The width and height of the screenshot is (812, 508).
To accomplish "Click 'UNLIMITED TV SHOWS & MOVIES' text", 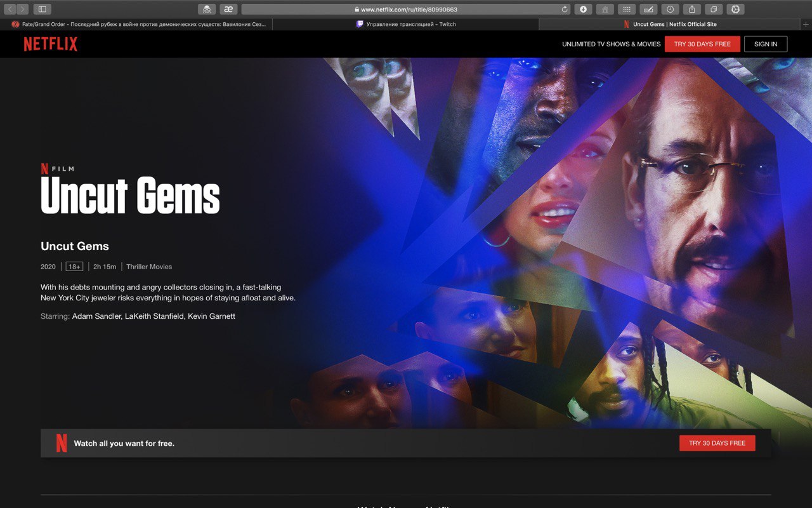I will click(612, 44).
